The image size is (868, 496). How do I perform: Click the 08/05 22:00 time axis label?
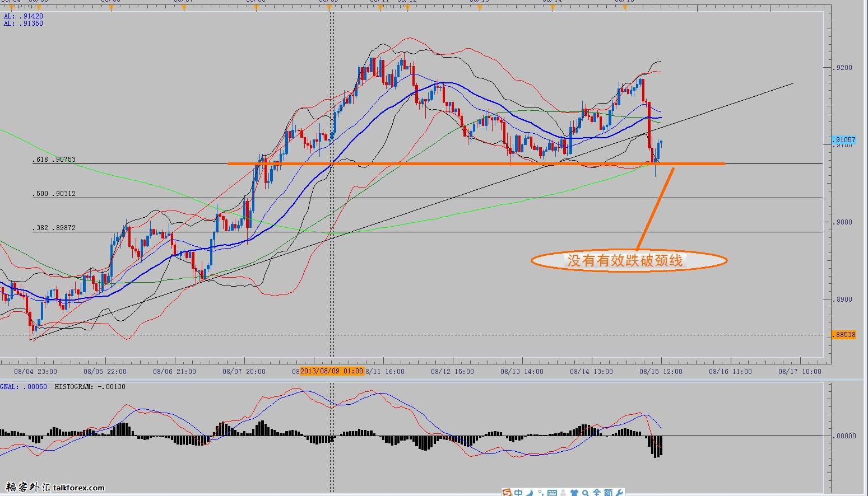(105, 371)
